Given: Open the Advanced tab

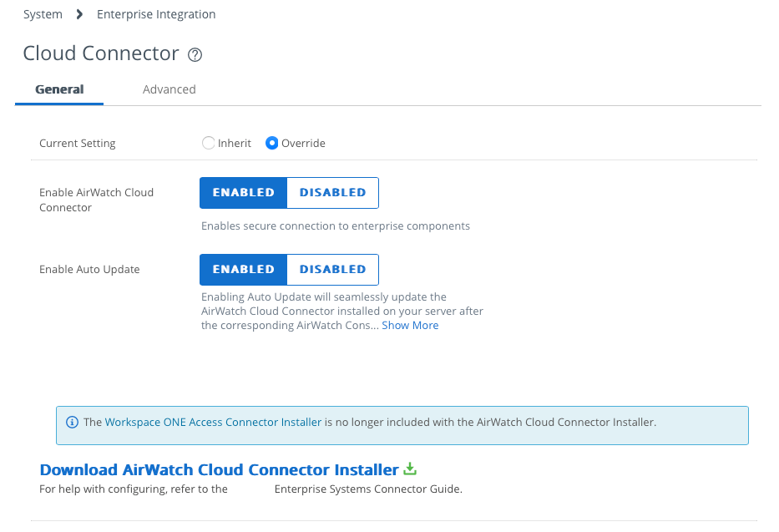Looking at the screenshot, I should point(169,89).
